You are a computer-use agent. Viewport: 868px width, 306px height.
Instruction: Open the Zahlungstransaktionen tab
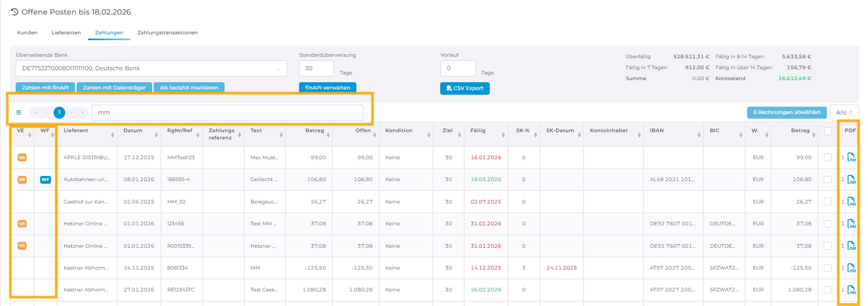pos(167,33)
